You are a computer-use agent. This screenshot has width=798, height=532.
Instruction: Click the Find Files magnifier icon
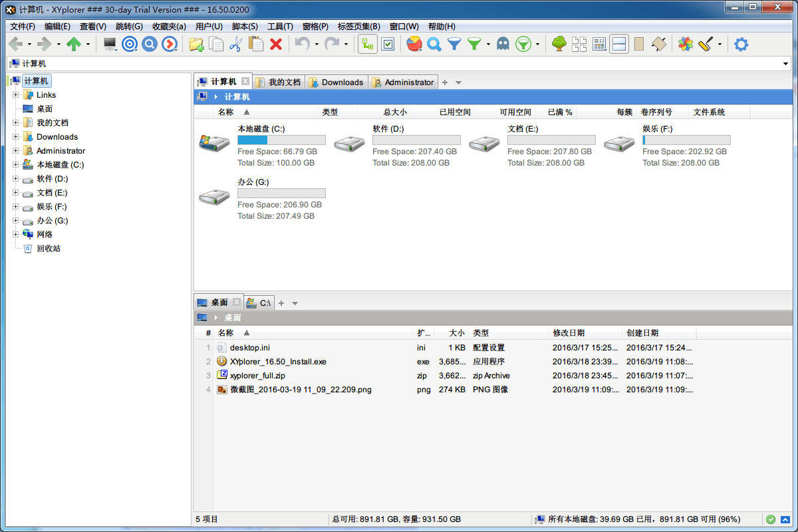(x=434, y=44)
